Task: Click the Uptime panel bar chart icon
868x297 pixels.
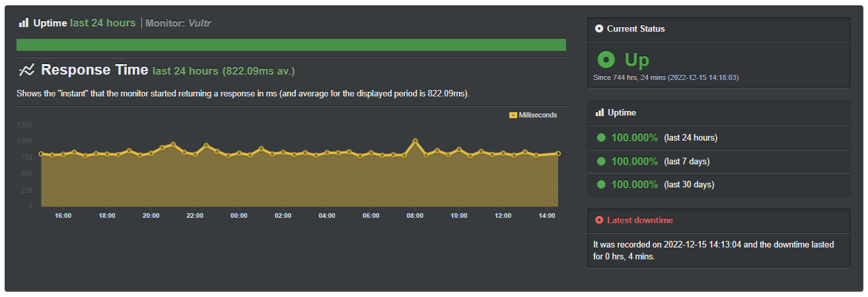Action: coord(600,113)
